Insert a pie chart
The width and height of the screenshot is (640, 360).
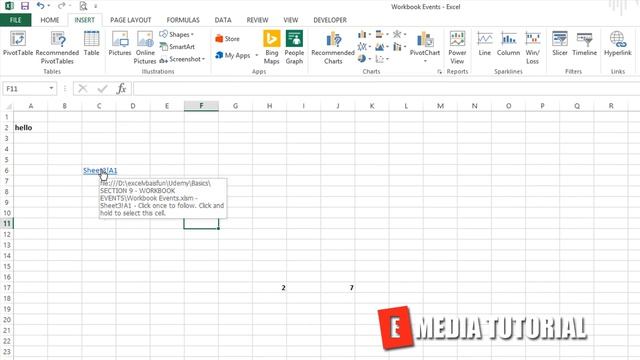tap(364, 59)
